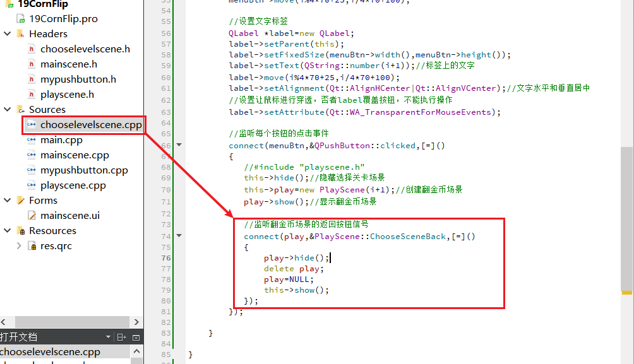The image size is (634, 364).
Task: Fold the code block at line 74
Action: [179, 236]
